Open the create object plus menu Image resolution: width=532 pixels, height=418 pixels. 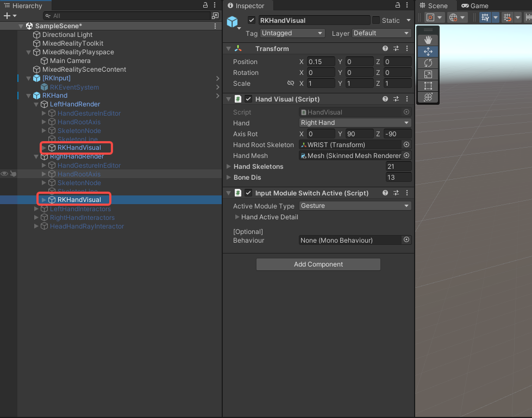coord(10,16)
